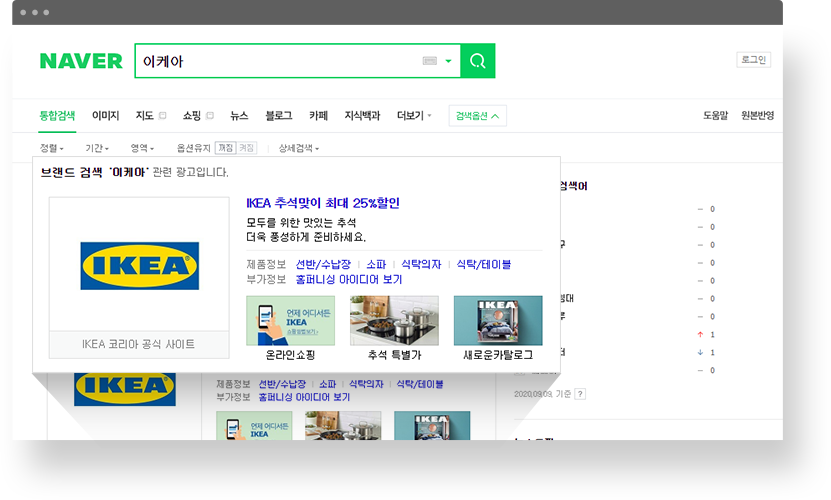
Task: Click the large IKEA logo image
Action: 139,266
